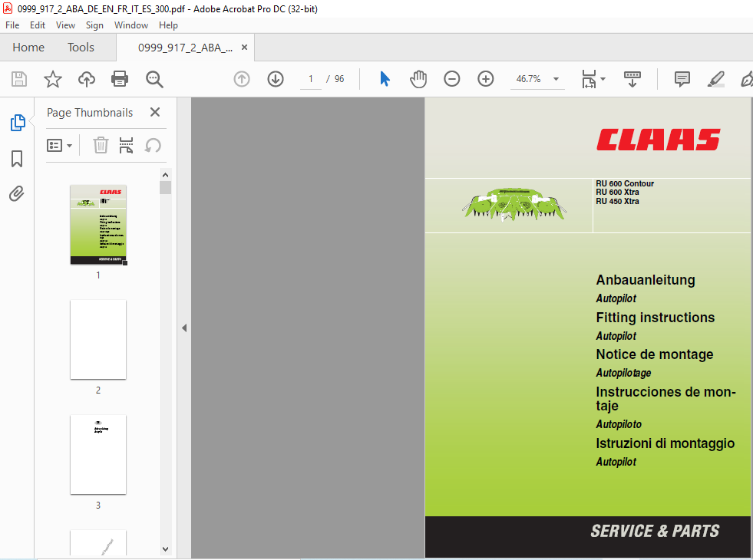Expand page fit options arrow
Viewport: 753px width, 560px height.
[603, 79]
